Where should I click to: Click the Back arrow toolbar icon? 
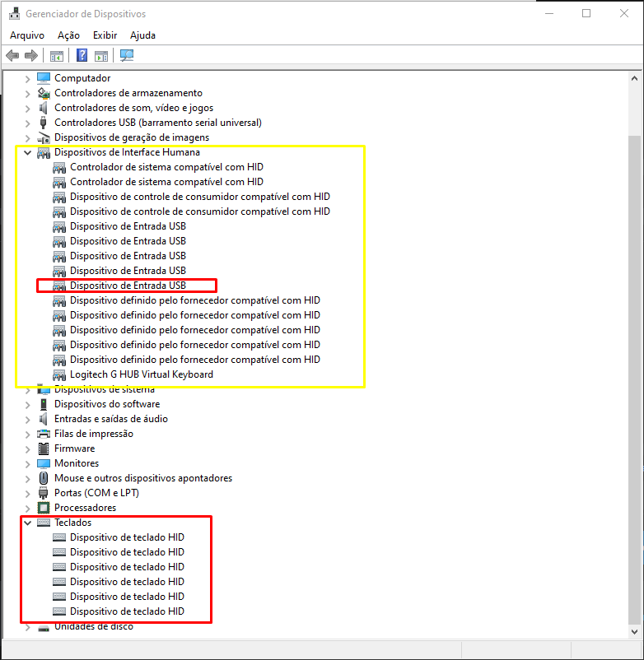click(x=12, y=56)
